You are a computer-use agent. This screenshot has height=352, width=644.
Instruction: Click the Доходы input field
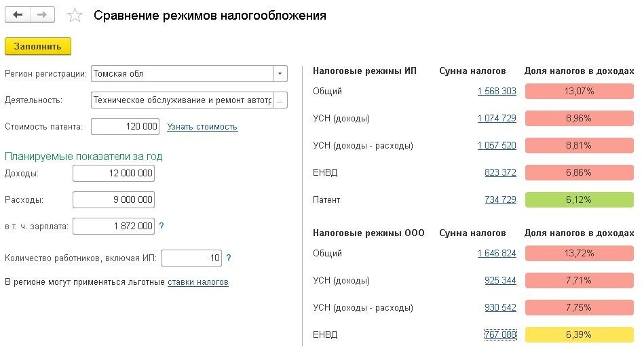[x=114, y=173]
